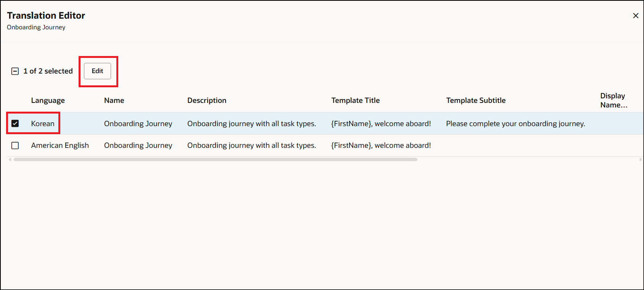644x290 pixels.
Task: Click the Description column header
Action: [x=207, y=100]
